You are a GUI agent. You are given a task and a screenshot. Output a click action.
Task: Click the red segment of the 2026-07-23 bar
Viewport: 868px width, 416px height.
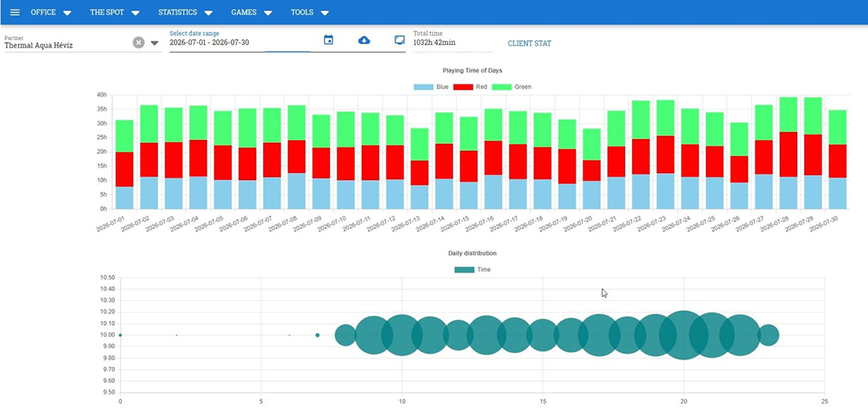click(666, 154)
